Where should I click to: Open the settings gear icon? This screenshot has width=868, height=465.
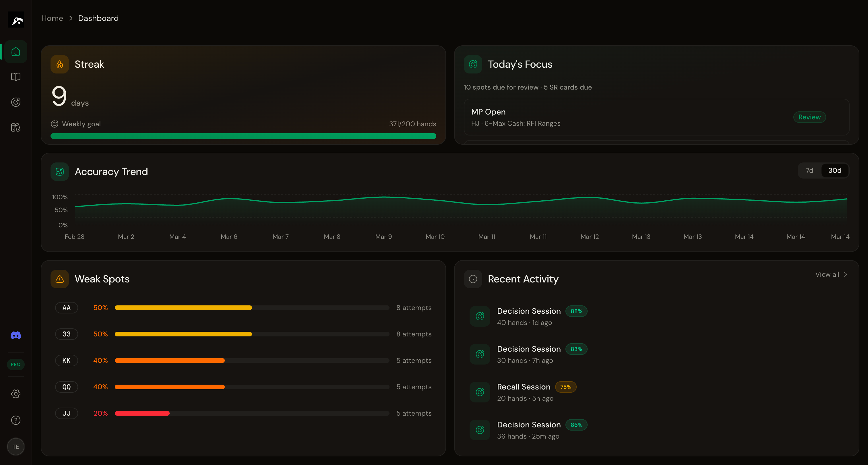point(16,394)
